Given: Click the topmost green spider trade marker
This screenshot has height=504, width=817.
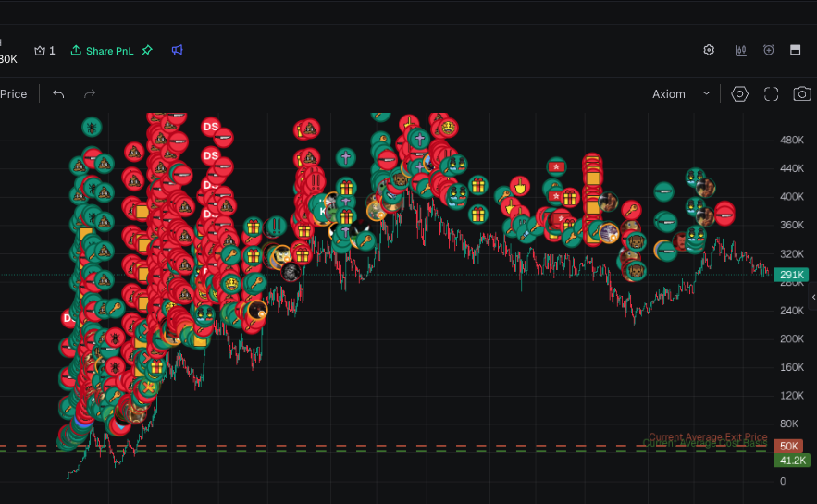Looking at the screenshot, I should tap(92, 127).
